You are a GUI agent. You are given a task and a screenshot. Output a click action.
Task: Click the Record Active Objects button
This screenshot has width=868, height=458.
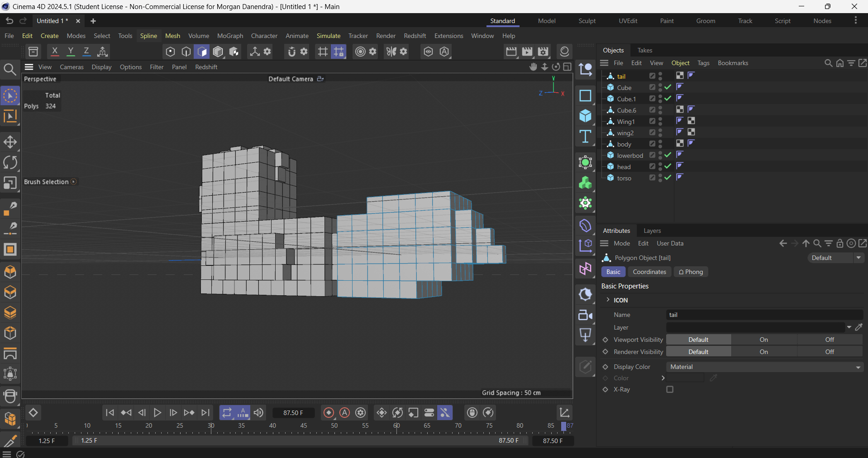tap(329, 412)
